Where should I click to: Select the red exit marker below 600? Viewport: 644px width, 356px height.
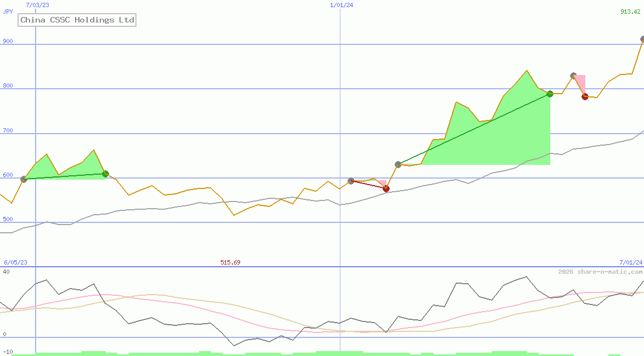click(x=386, y=188)
